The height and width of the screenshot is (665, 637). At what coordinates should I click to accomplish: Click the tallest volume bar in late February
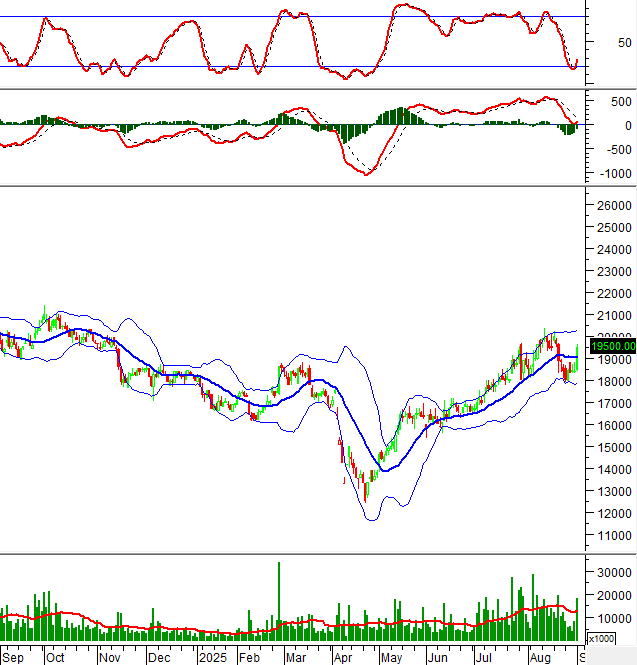(x=279, y=601)
